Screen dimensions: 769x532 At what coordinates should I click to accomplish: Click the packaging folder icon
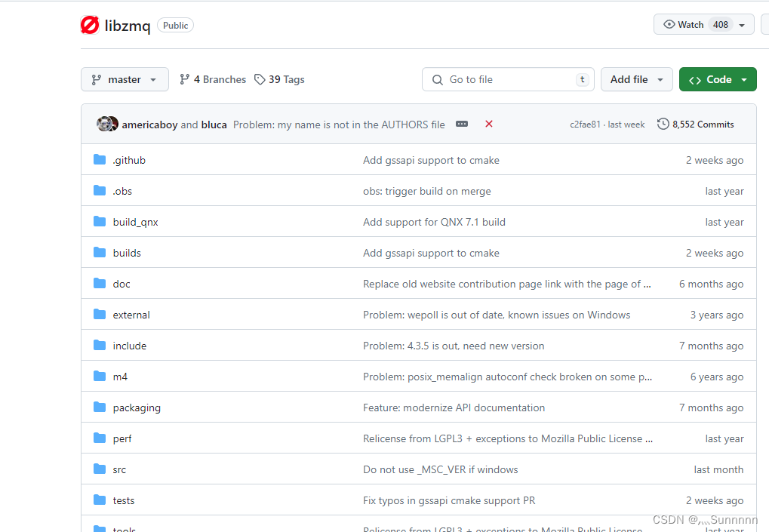[x=100, y=407]
